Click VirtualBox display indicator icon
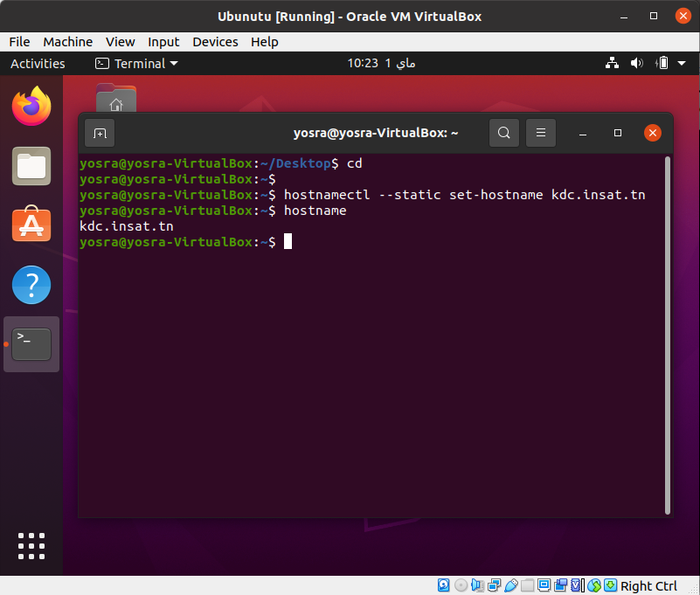The width and height of the screenshot is (700, 595). 544,585
